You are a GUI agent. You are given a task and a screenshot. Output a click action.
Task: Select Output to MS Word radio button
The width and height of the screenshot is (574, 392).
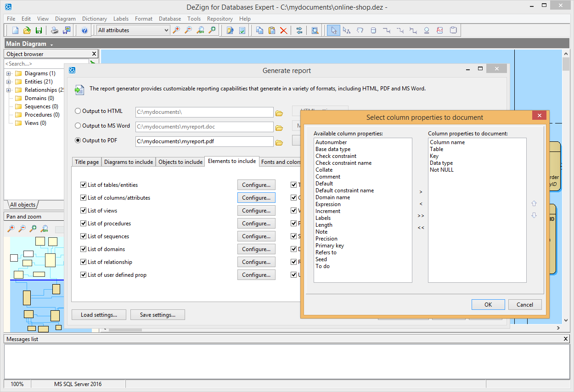click(78, 126)
